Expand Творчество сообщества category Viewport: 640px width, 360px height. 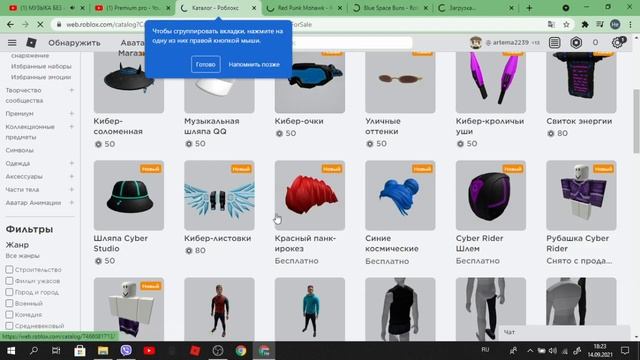pos(71,90)
